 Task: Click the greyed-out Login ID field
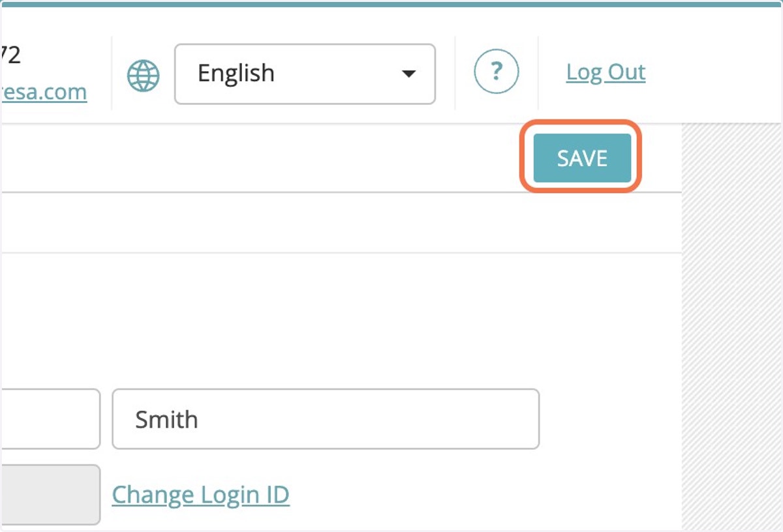click(50, 495)
